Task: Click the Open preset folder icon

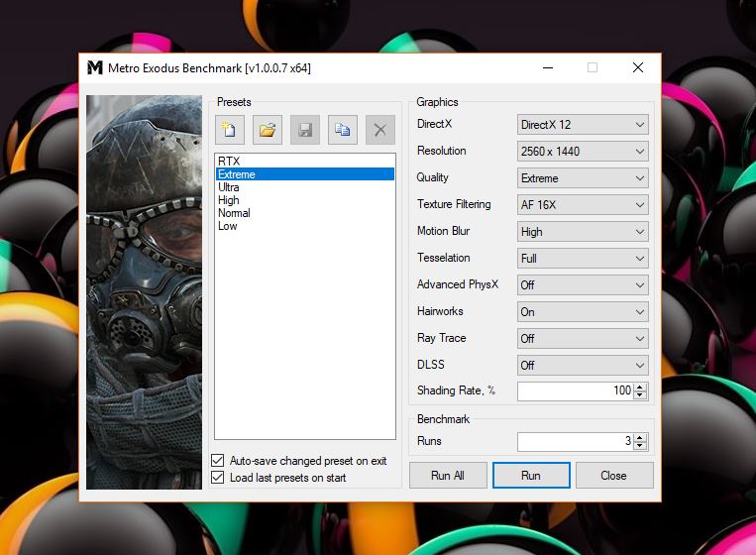Action: pyautogui.click(x=268, y=130)
